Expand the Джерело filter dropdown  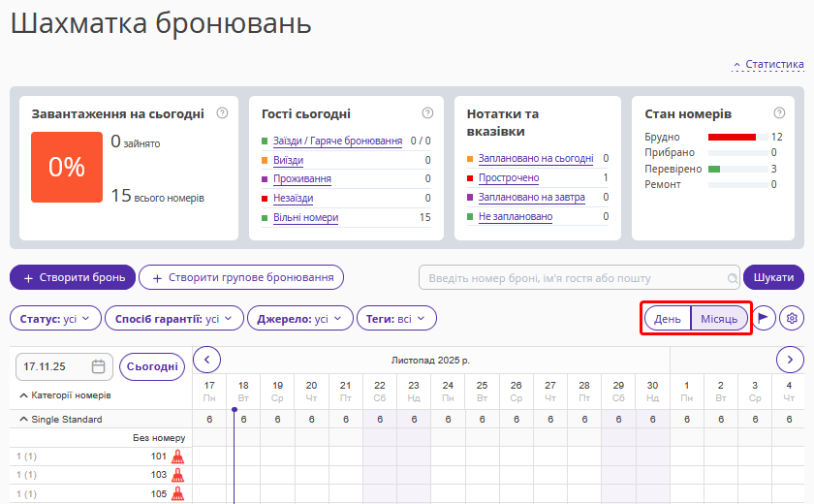(299, 318)
